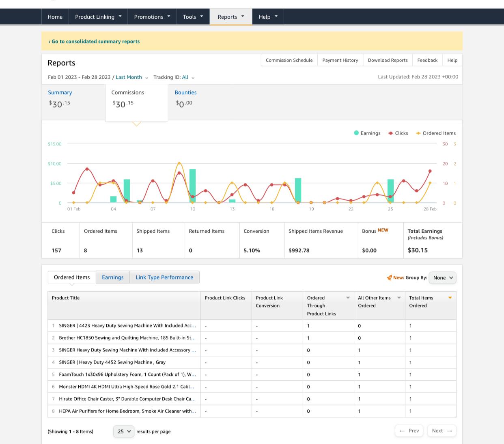This screenshot has width=504, height=444.
Task: Go to the Next page
Action: [442, 431]
